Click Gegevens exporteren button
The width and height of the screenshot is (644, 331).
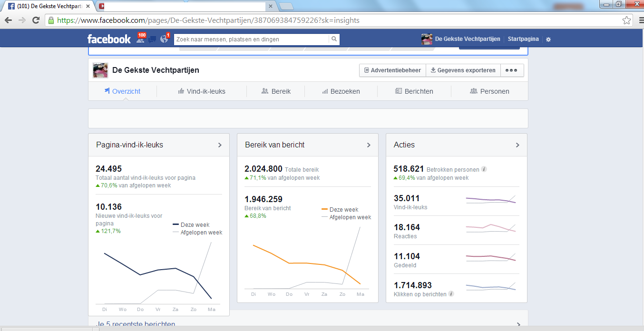[x=462, y=70]
